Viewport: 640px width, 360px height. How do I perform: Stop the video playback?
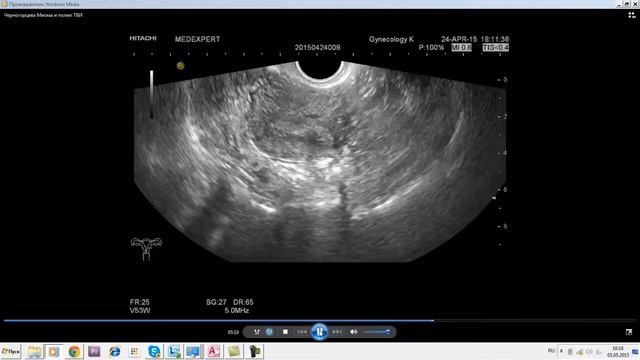285,332
